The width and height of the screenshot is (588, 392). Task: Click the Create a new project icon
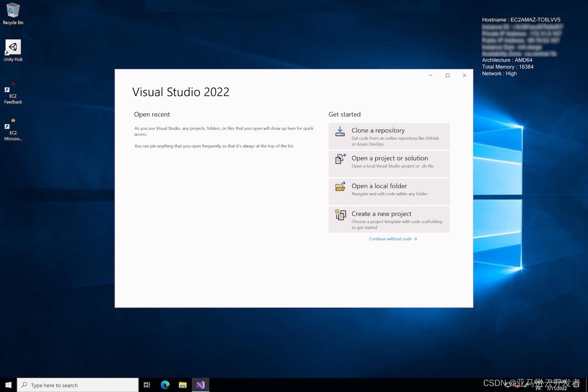[x=340, y=215]
